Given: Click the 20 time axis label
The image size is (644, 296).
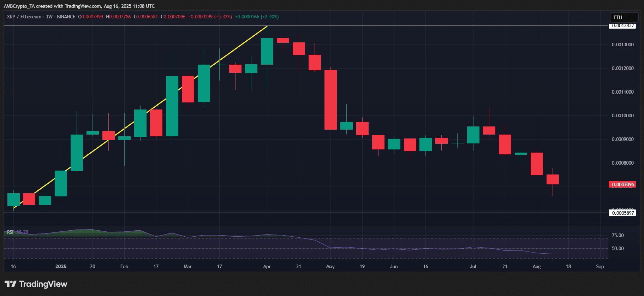Looking at the screenshot, I should tap(93, 266).
